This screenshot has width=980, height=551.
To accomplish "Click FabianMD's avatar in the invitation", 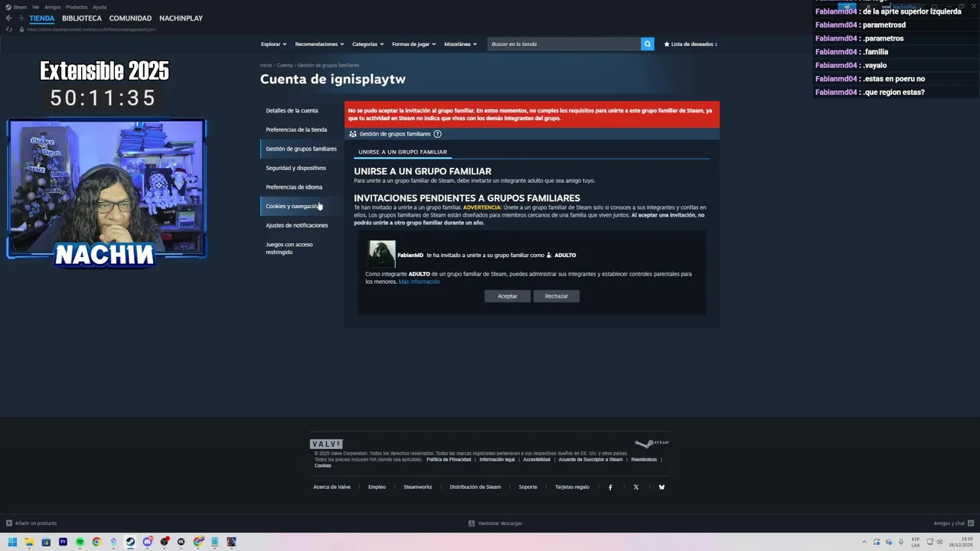I will pos(382,254).
